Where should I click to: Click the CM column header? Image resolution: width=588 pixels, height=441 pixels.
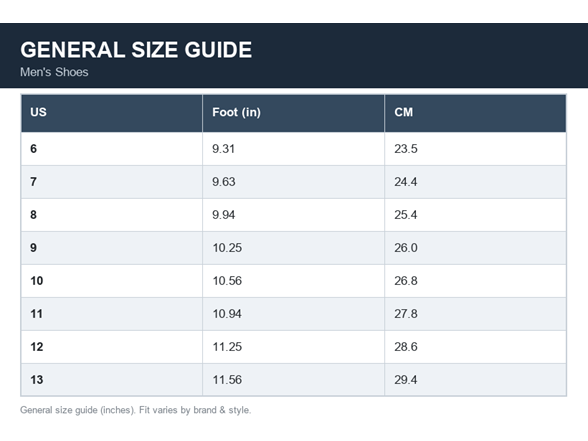coord(475,113)
